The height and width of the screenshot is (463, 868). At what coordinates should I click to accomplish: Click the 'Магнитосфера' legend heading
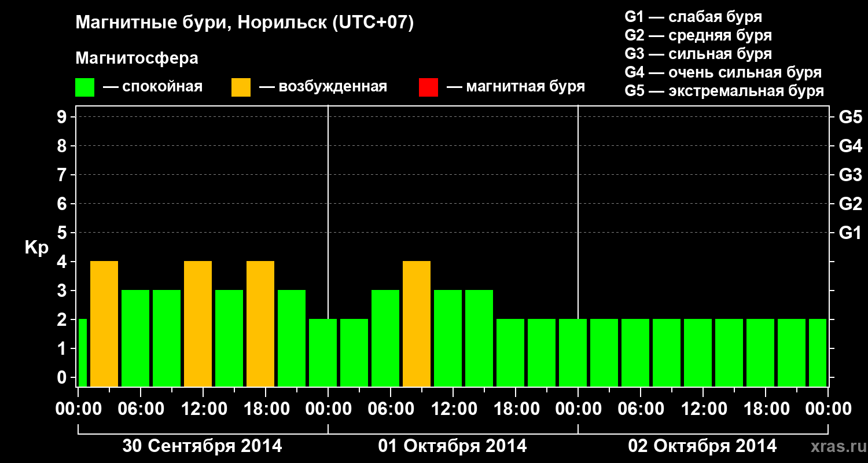(x=137, y=58)
